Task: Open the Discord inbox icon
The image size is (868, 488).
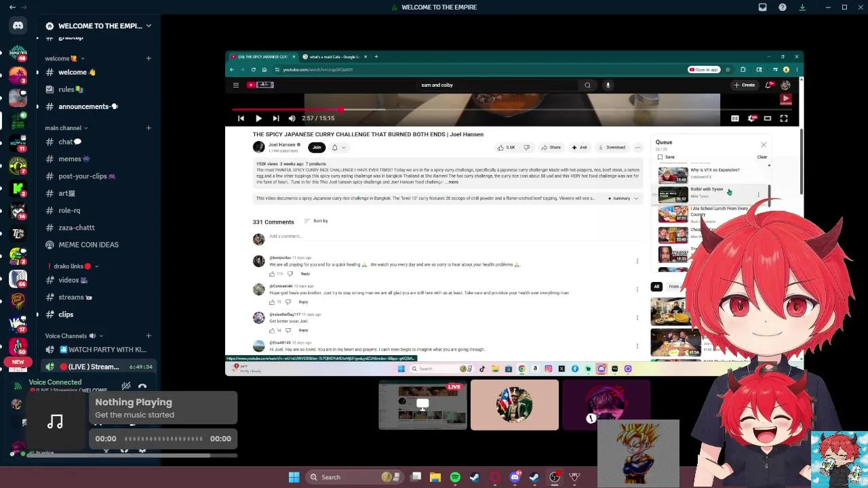Action: (x=762, y=7)
